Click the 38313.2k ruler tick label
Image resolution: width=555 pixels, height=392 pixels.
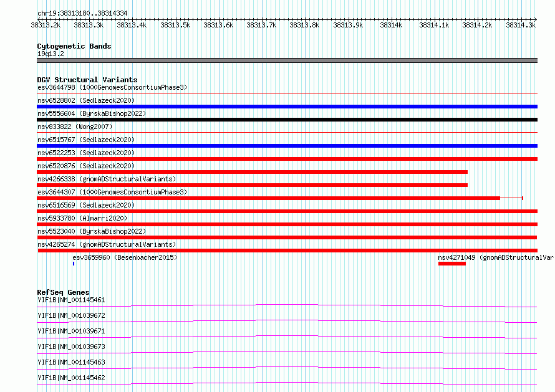pos(46,25)
